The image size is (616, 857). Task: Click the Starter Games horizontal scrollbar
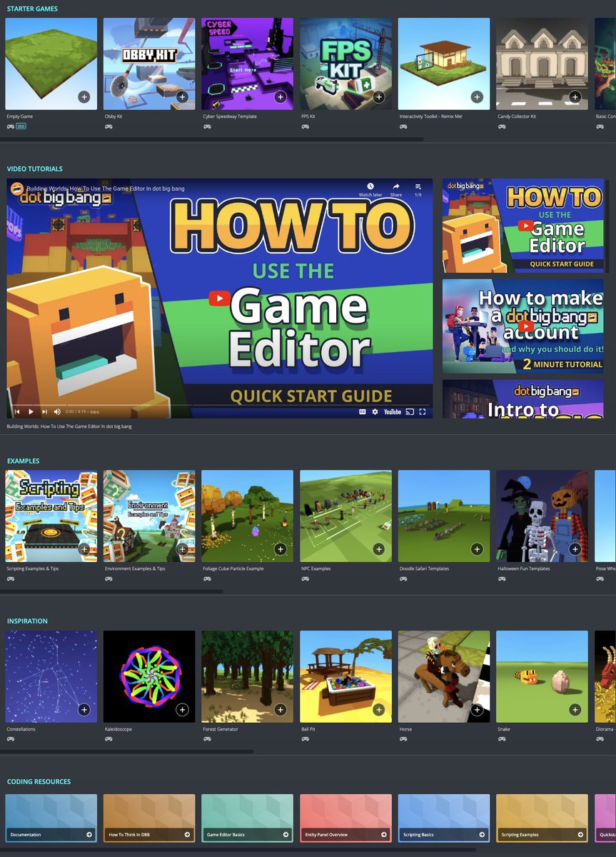click(x=212, y=139)
